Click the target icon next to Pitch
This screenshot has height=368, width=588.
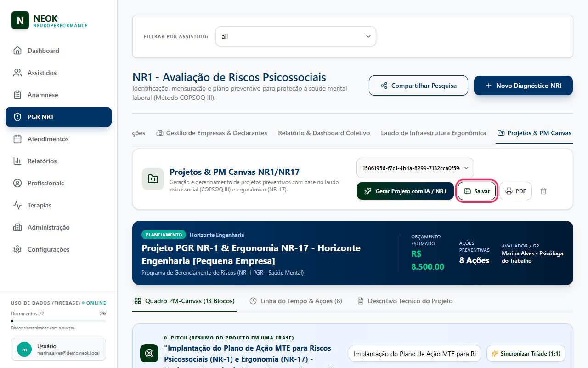[x=149, y=353]
